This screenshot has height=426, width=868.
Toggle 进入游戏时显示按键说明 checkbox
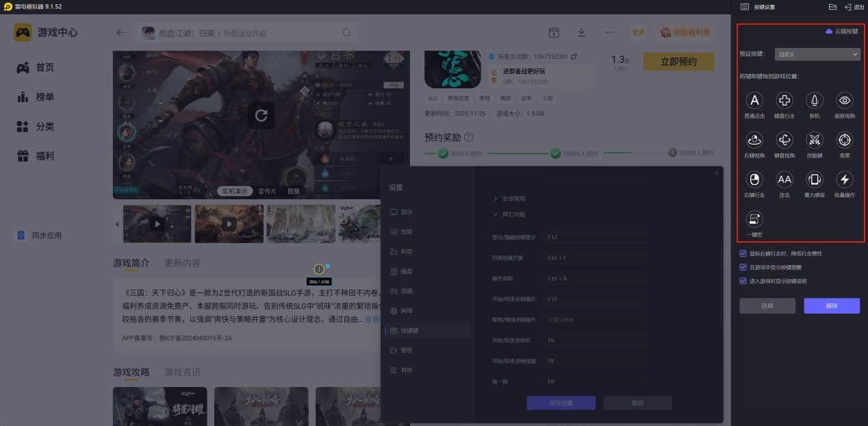coord(743,281)
